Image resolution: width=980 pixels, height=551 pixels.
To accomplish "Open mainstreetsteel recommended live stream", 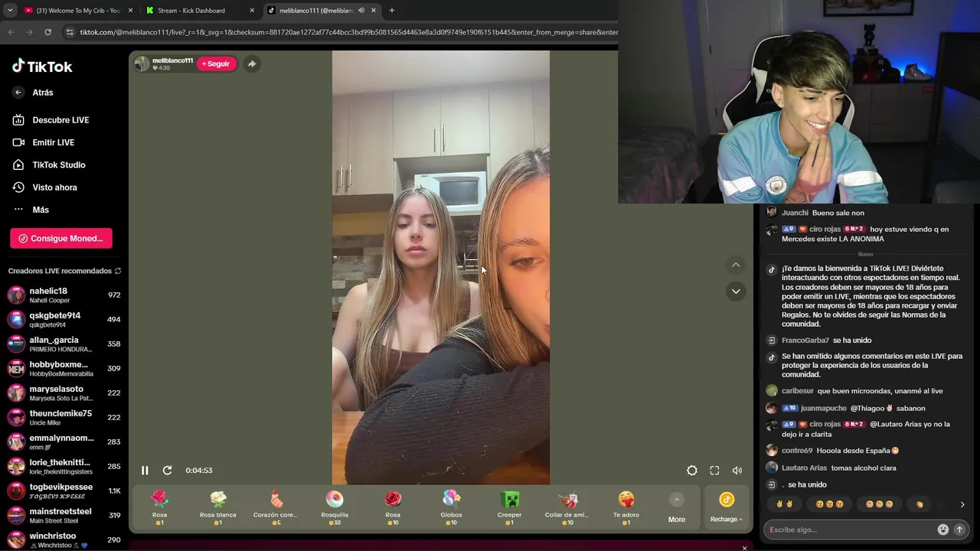I will (x=64, y=516).
